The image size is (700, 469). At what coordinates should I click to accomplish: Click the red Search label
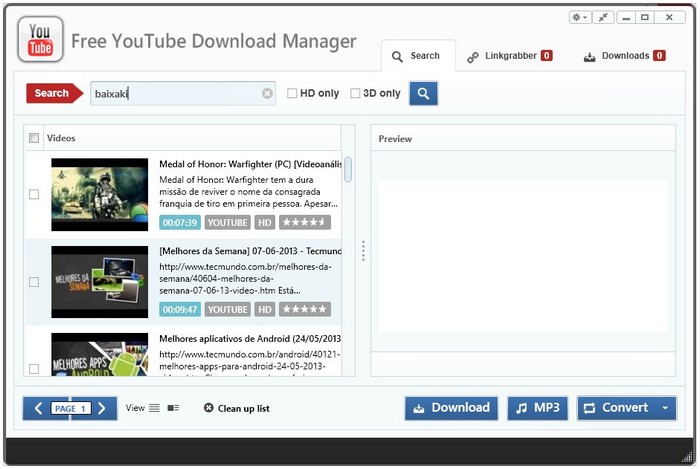click(54, 93)
